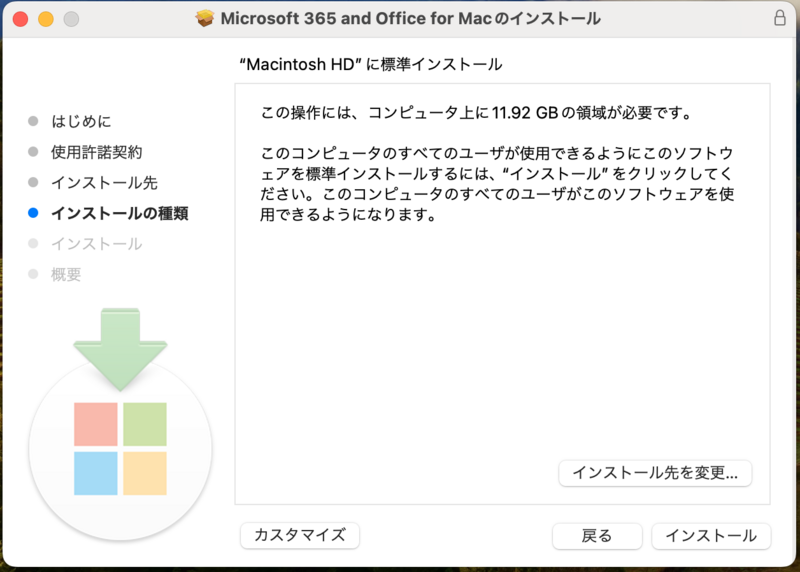Click the blue square of the Microsoft logo
Screen dimensions: 800x572
(96, 473)
